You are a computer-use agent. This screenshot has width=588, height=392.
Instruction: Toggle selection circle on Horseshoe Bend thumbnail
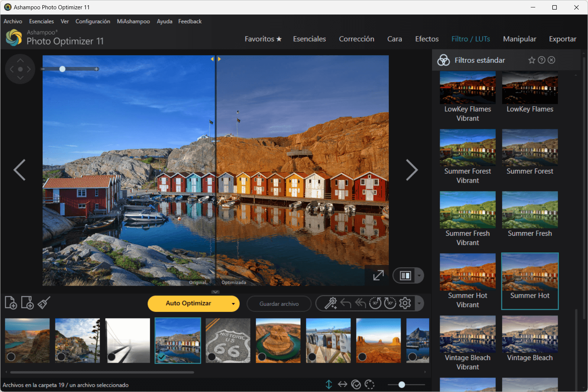pyautogui.click(x=262, y=357)
